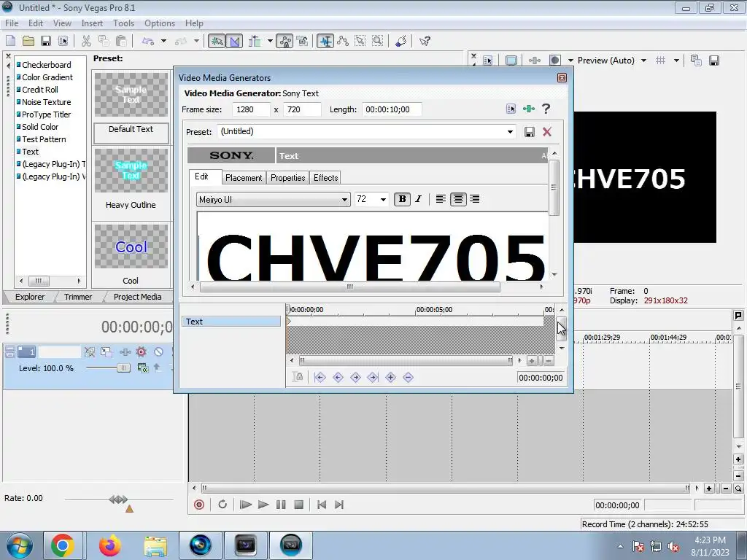
Task: Toggle Bold formatting button
Action: pos(402,199)
